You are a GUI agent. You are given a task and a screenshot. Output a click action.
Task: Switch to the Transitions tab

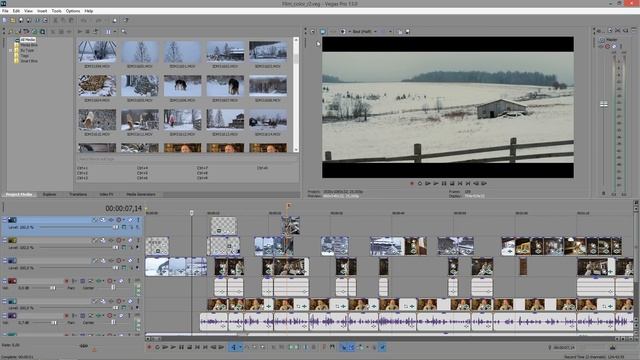[x=78, y=194]
